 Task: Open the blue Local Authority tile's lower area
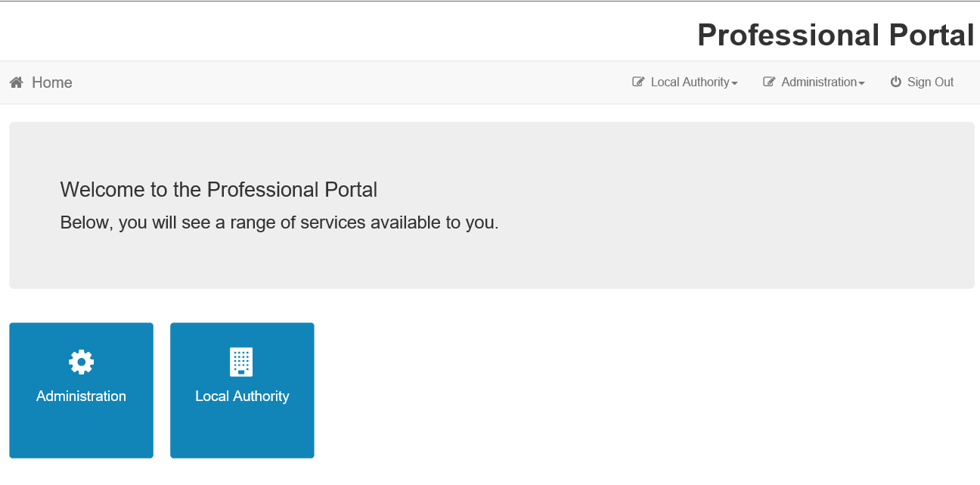(242, 433)
